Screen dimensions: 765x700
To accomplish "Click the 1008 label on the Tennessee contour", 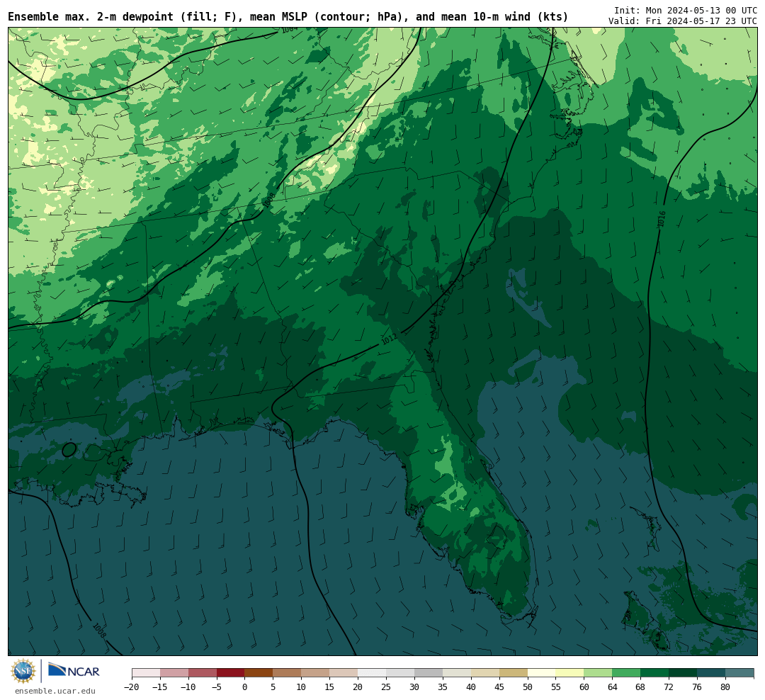I will click(269, 199).
